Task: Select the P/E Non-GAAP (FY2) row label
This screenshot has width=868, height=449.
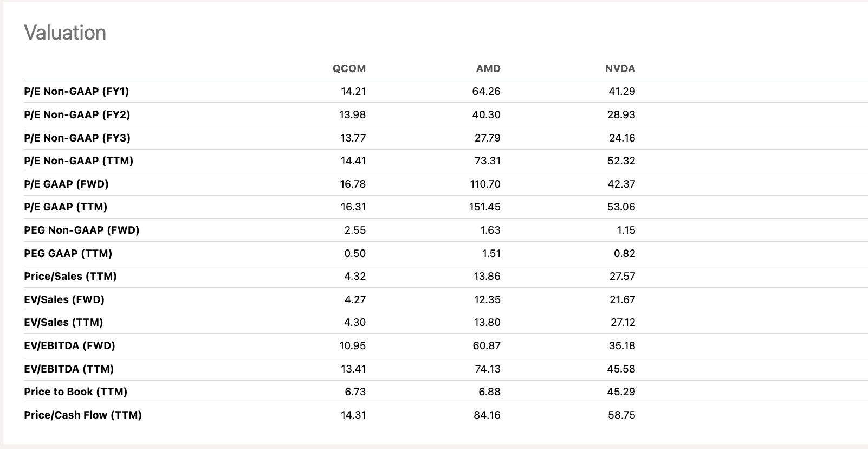Action: [77, 115]
